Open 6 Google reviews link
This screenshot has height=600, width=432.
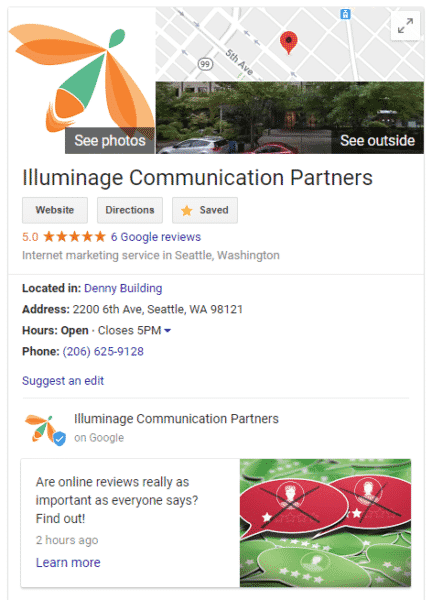point(156,237)
